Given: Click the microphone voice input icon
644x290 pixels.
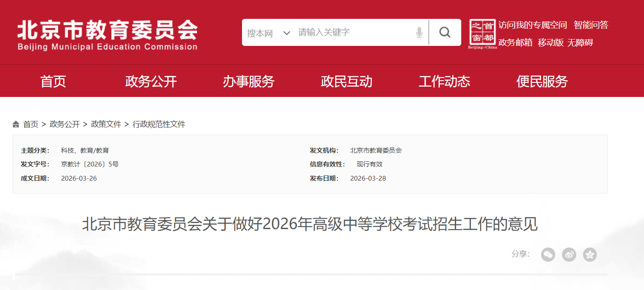Looking at the screenshot, I should click(419, 33).
